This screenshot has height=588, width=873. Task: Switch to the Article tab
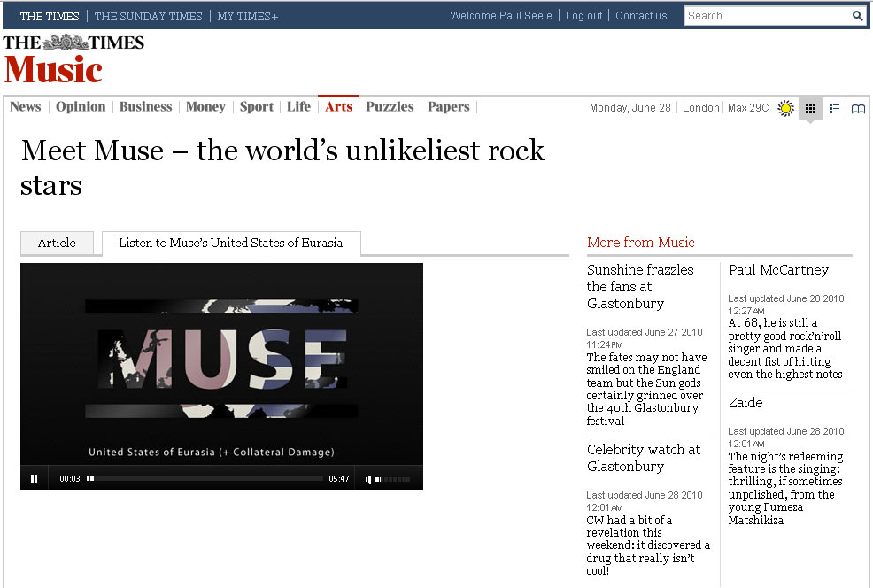(57, 243)
